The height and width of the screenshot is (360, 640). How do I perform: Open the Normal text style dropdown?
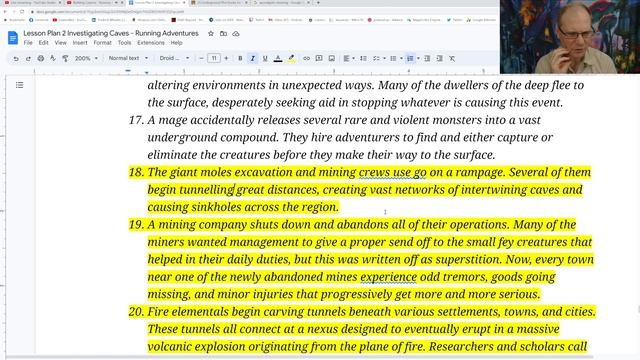point(128,58)
